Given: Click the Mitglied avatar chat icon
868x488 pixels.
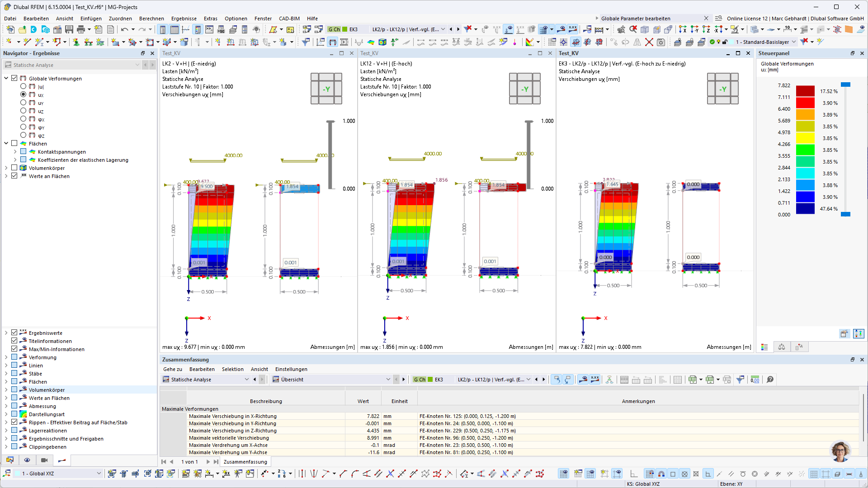Looking at the screenshot, I should click(x=840, y=451).
